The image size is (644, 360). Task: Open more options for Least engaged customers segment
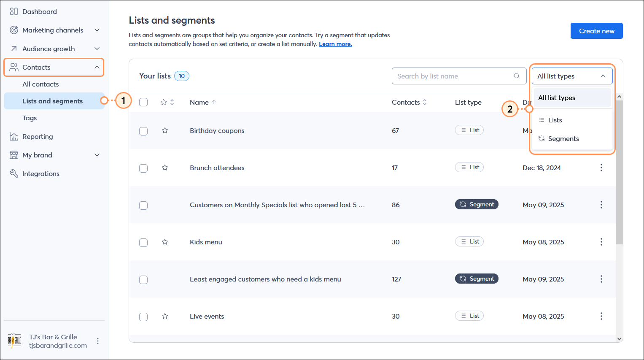(x=601, y=279)
